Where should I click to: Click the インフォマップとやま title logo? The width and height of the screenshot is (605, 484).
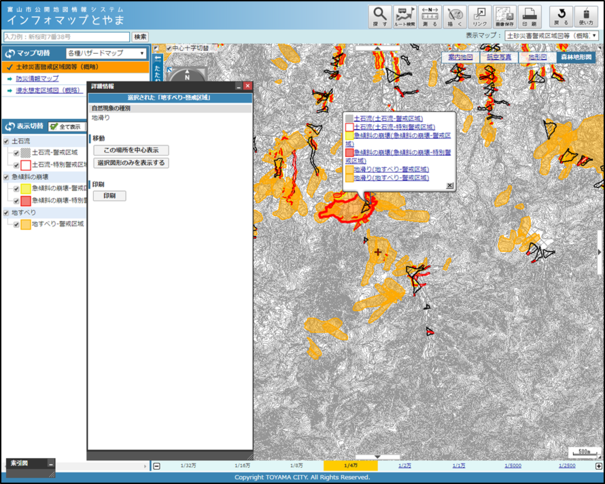(66, 20)
